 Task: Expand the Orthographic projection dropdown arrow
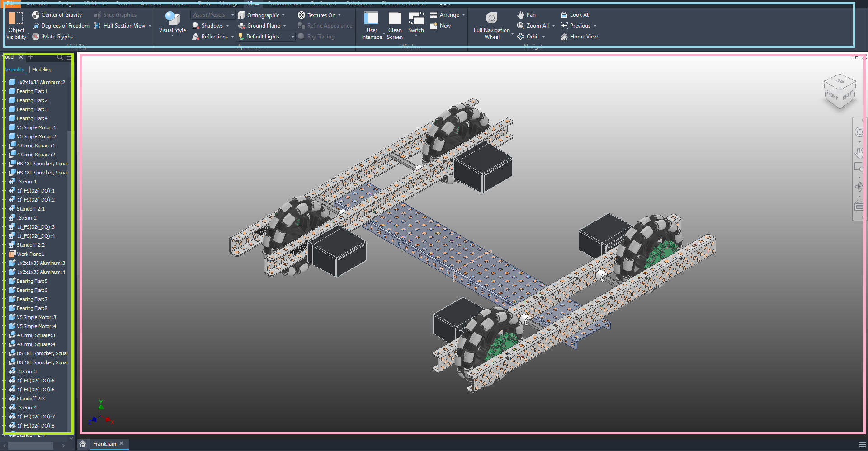pos(283,15)
